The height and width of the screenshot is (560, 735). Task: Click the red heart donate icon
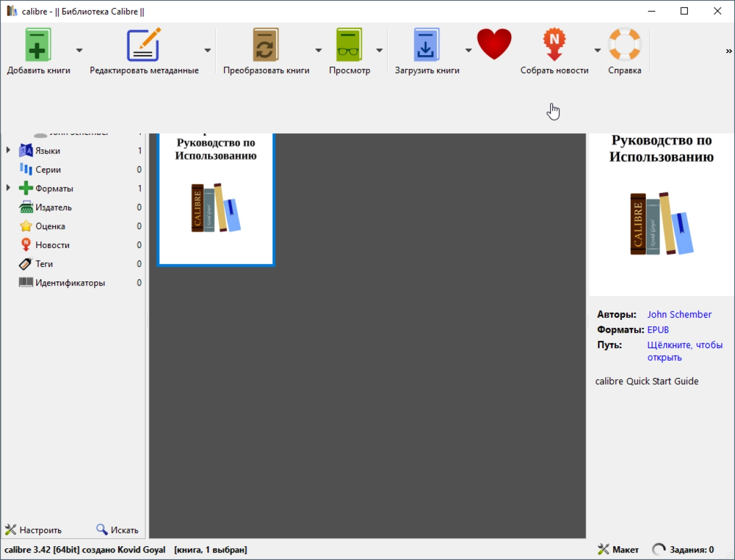point(494,44)
